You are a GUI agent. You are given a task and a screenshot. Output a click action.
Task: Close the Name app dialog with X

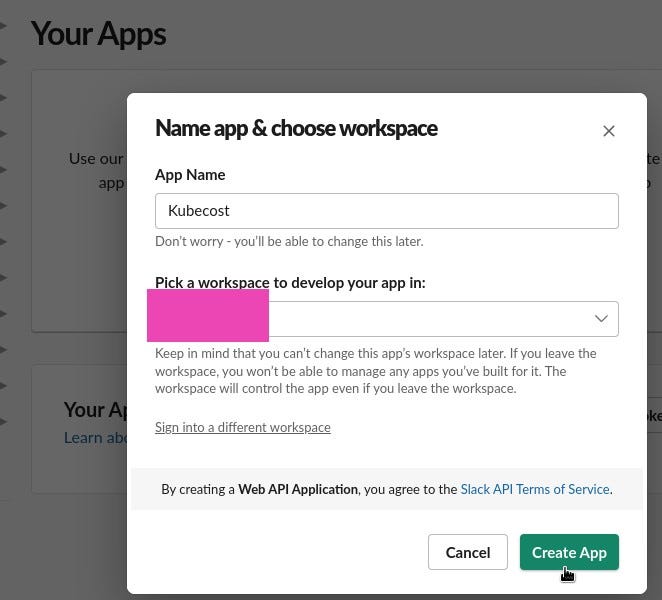[x=608, y=131]
